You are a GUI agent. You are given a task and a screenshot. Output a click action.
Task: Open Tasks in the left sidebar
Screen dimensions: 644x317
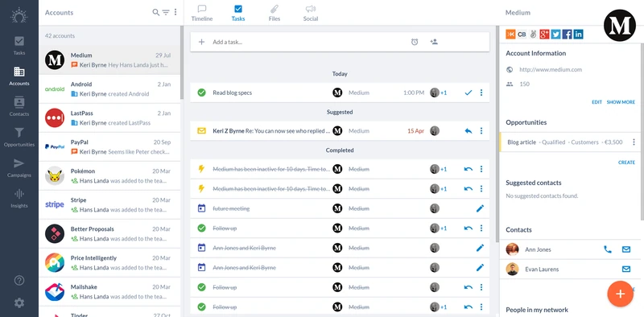click(x=19, y=45)
